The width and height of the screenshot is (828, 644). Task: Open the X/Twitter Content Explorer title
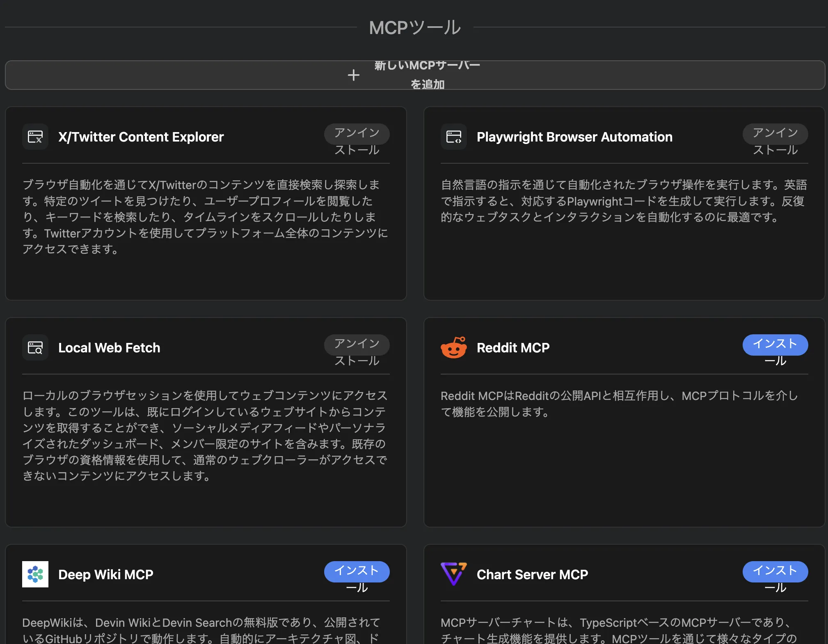pos(141,137)
